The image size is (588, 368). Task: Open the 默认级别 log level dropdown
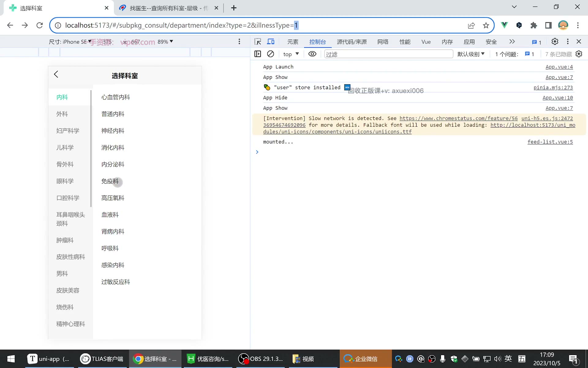[x=471, y=54]
